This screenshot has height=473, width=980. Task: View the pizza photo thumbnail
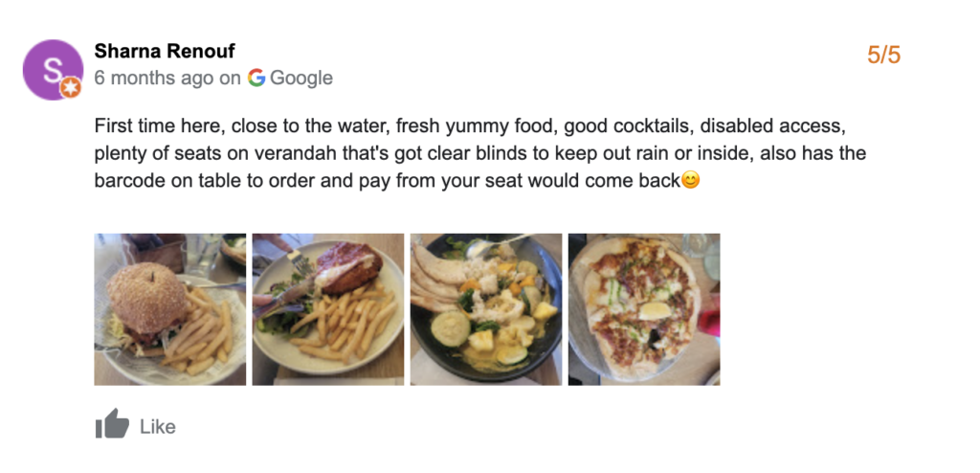click(x=644, y=309)
